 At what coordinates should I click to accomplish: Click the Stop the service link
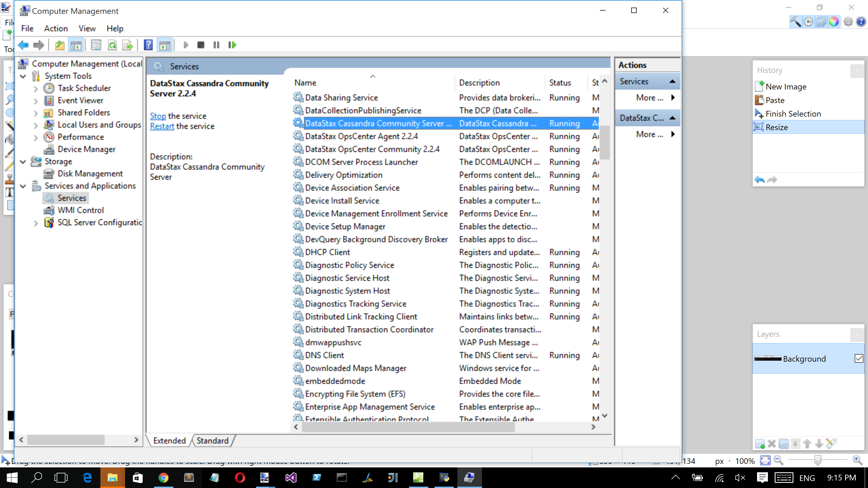[158, 116]
